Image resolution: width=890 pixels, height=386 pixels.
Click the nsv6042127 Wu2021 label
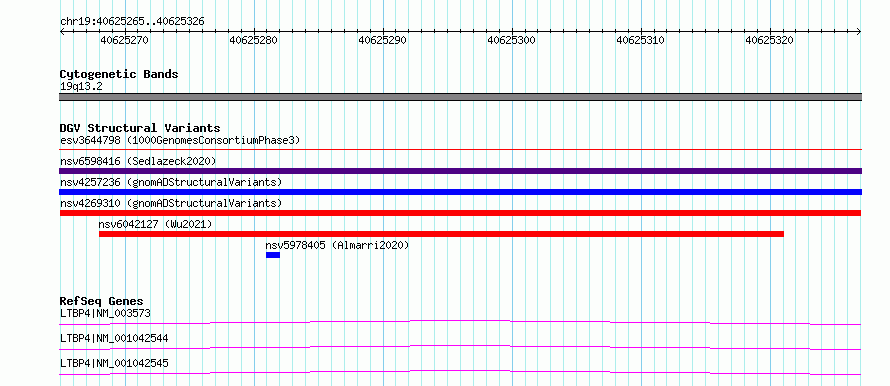tap(156, 224)
